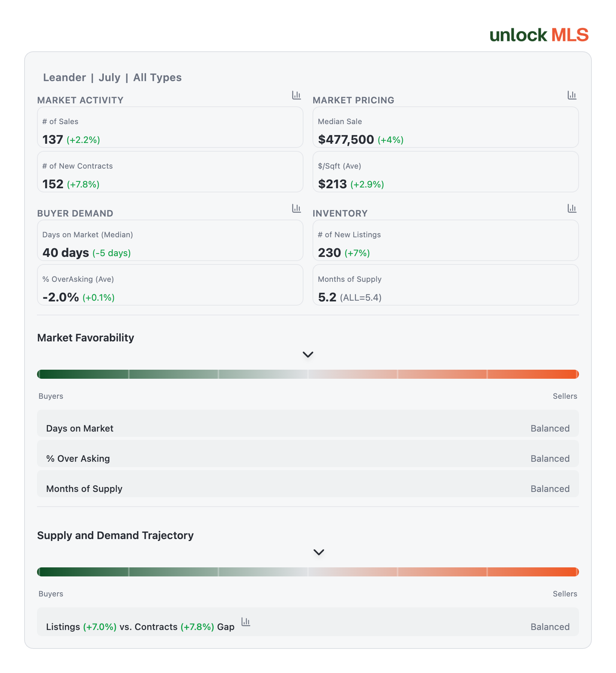Open the Buyer Demand chart icon

point(296,208)
